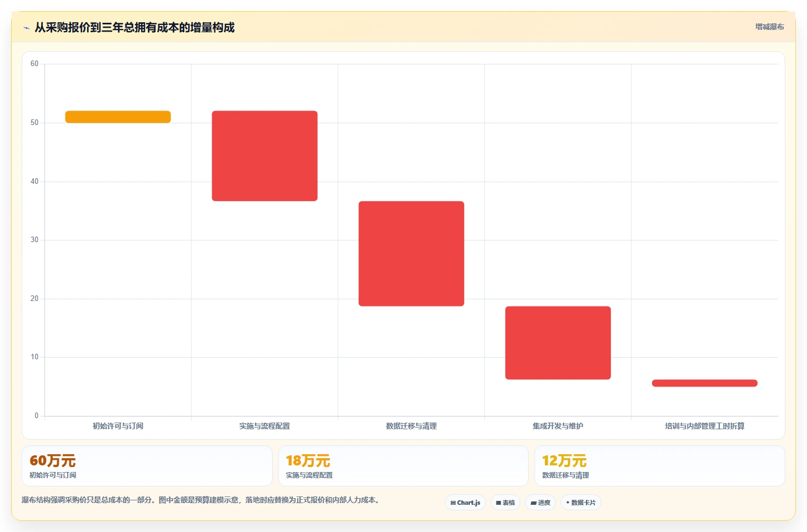Click the thin red 培训与内部管理工时折算 bar
This screenshot has width=807, height=532.
coord(704,383)
